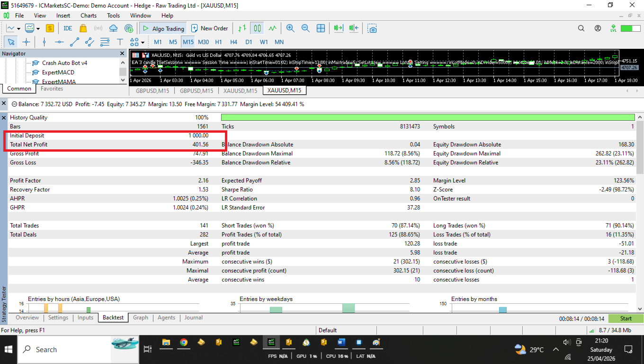Open the File menu
The height and width of the screenshot is (364, 644).
[x=19, y=16]
